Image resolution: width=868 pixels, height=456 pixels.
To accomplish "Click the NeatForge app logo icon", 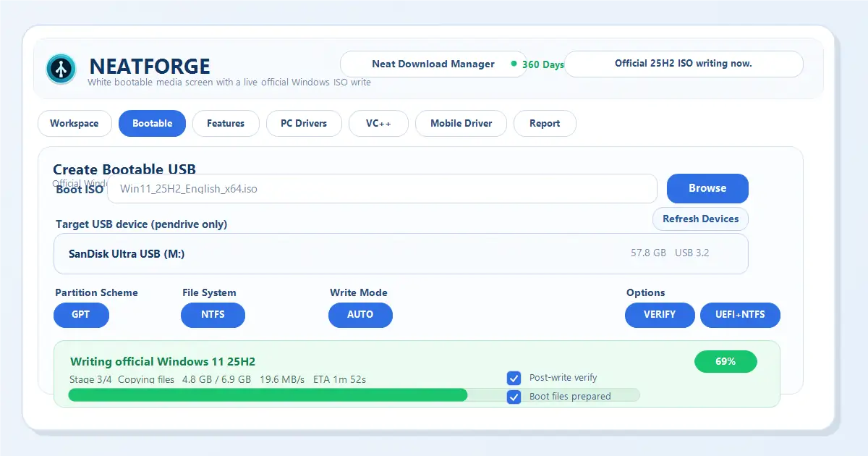I will (x=61, y=69).
